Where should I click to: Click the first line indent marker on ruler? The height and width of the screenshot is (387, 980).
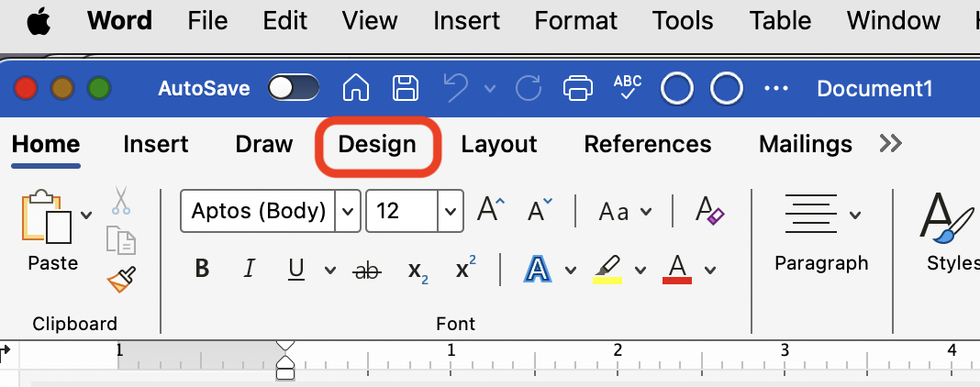(x=285, y=347)
